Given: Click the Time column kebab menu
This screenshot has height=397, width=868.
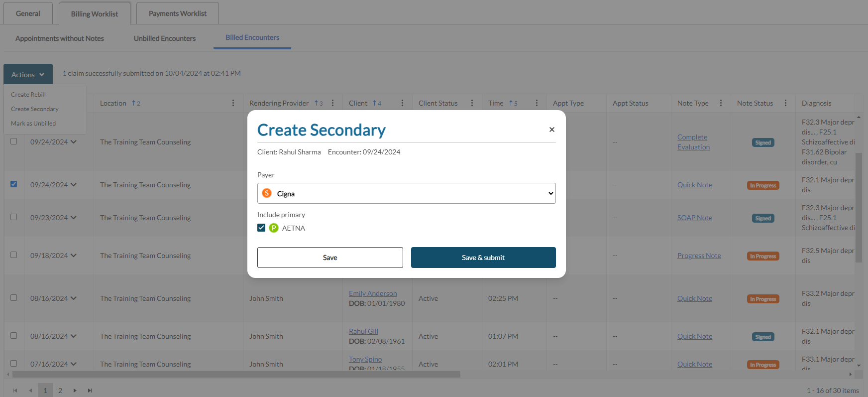Looking at the screenshot, I should [537, 103].
